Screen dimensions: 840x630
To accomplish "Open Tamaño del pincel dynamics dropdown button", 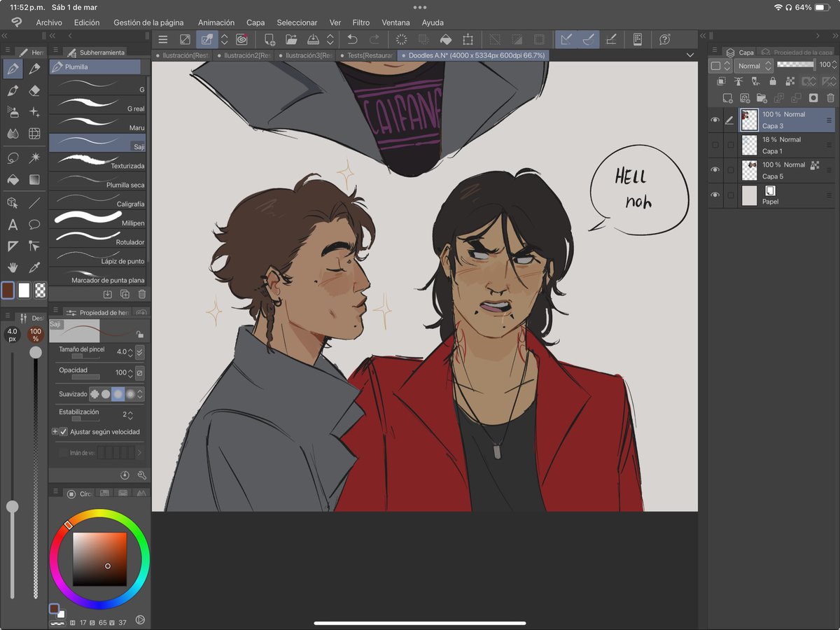I will coord(139,352).
